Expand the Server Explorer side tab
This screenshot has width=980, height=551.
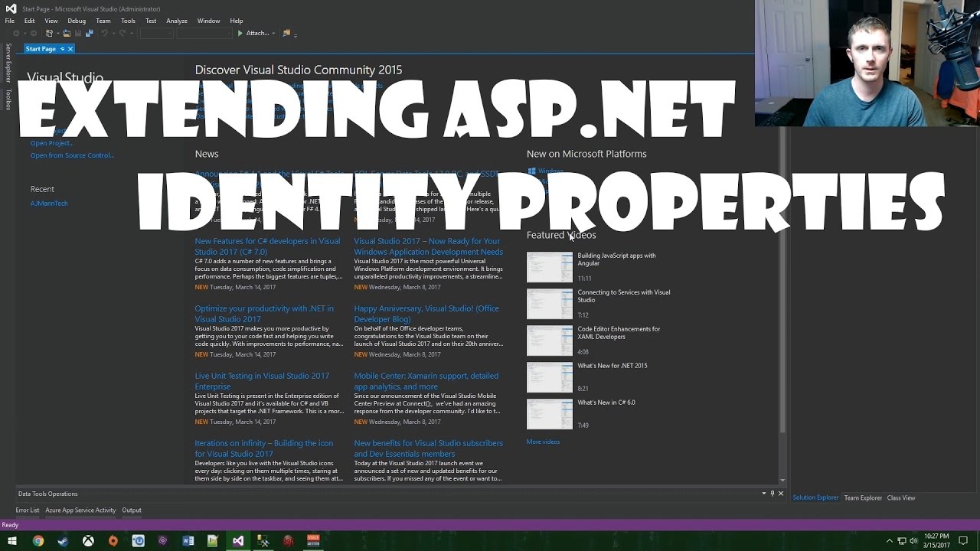point(8,63)
